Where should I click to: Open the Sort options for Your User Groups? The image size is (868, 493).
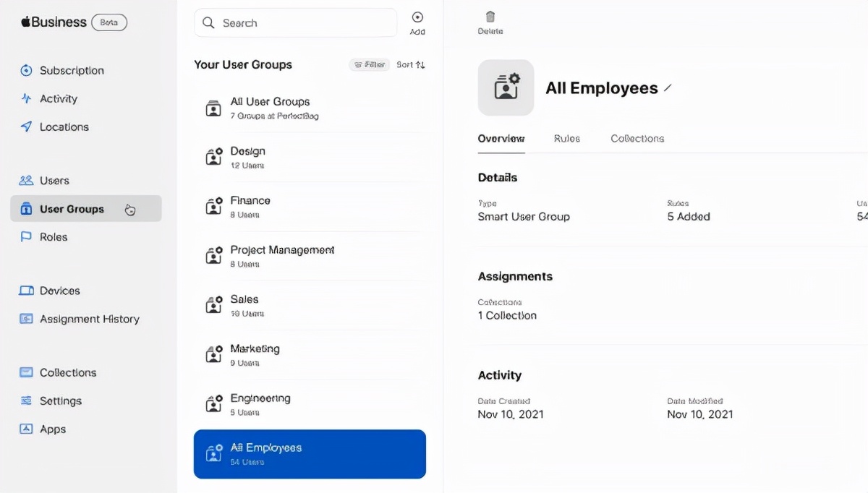pos(410,64)
